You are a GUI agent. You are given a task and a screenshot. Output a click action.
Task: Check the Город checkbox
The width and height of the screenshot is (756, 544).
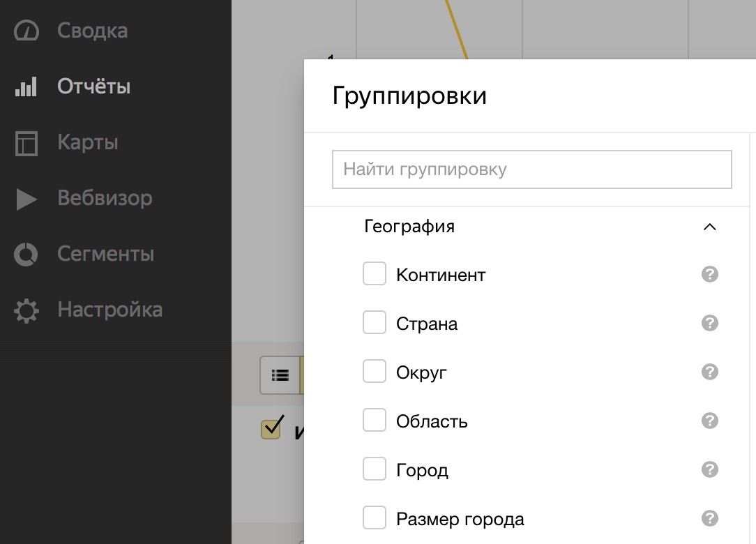coord(374,469)
